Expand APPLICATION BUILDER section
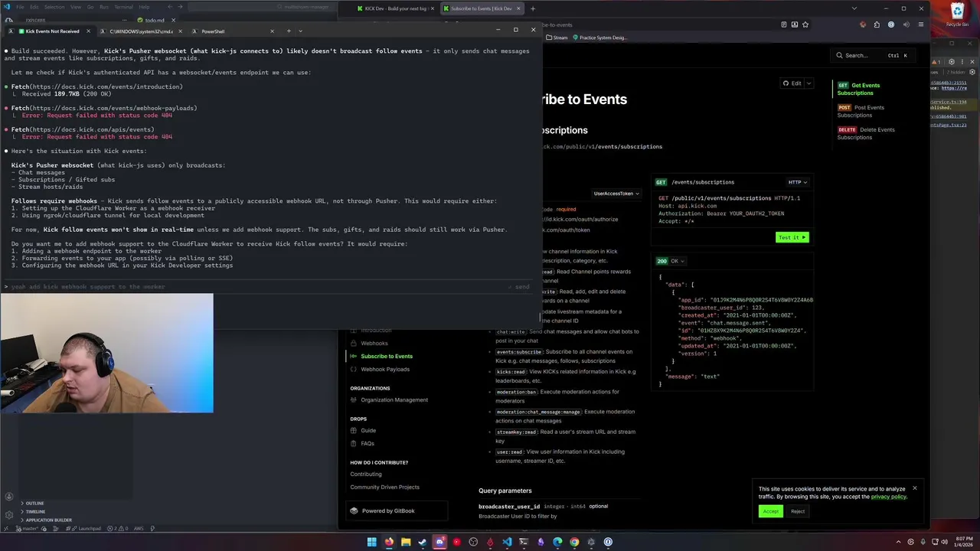Viewport: 980px width, 551px height. click(x=49, y=520)
